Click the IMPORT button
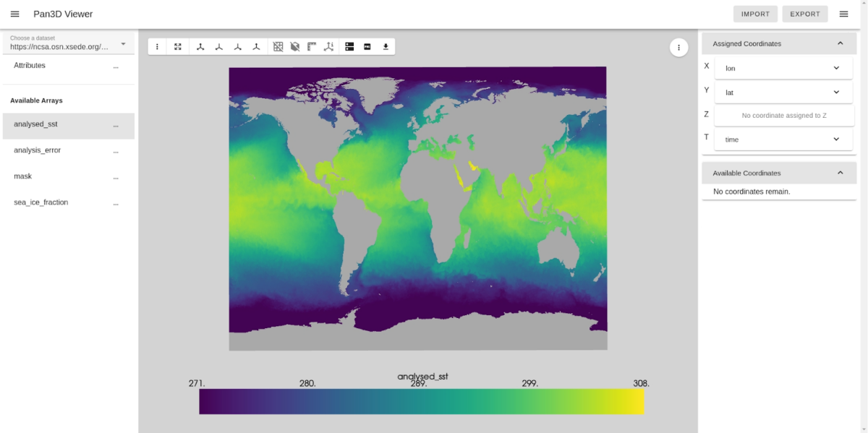This screenshot has height=433, width=868. coord(755,14)
